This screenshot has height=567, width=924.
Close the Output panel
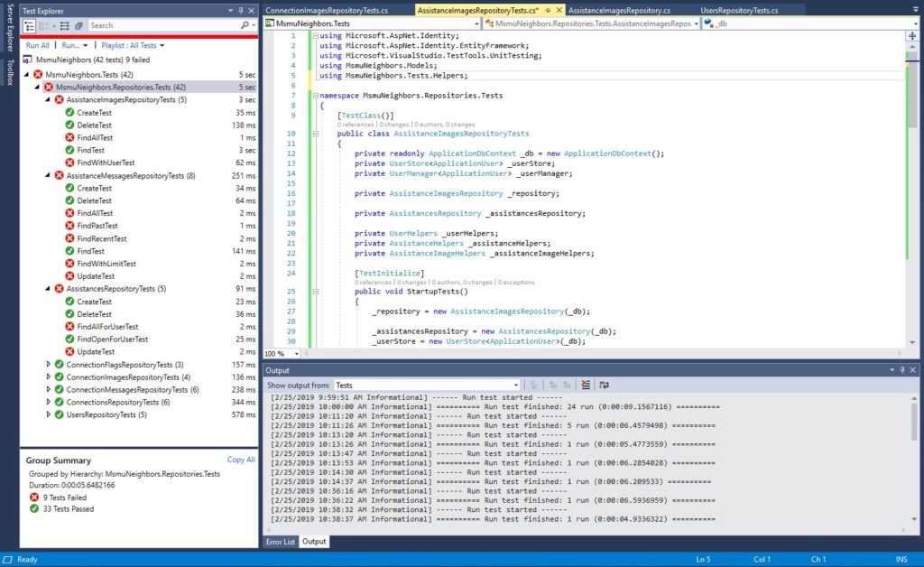[913, 370]
